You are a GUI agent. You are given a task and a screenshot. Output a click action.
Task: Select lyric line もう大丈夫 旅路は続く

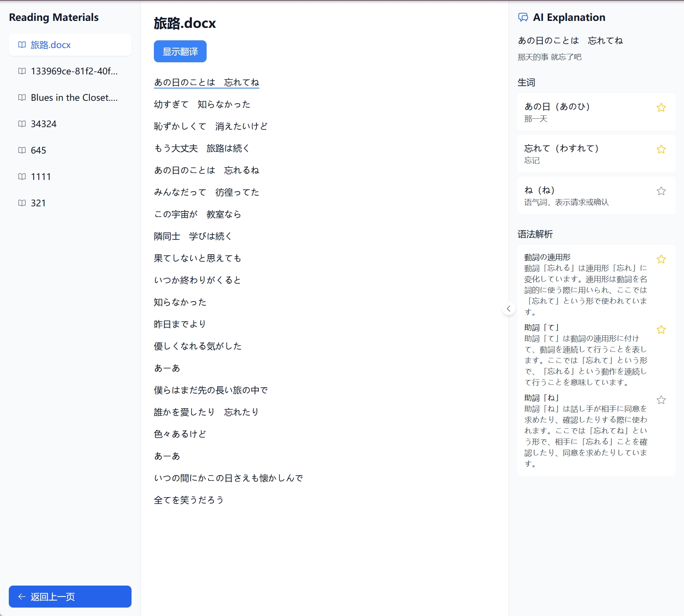click(x=202, y=148)
